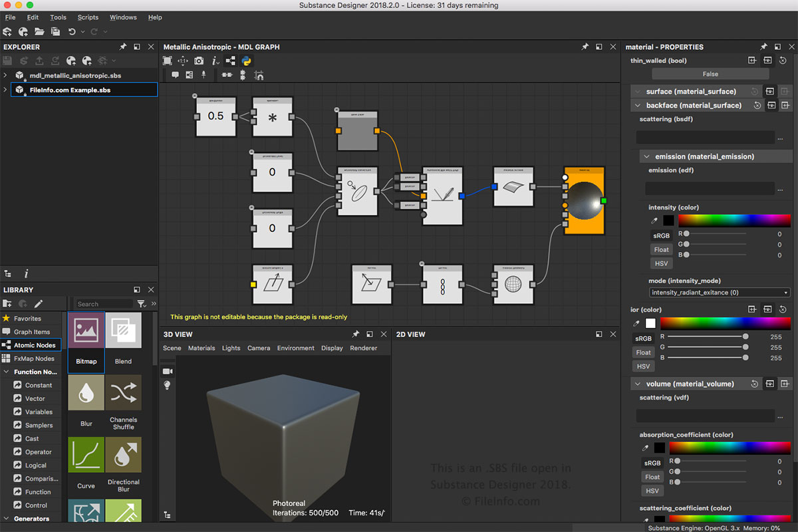Undo the last action
Image resolution: width=798 pixels, height=532 pixels.
click(72, 31)
